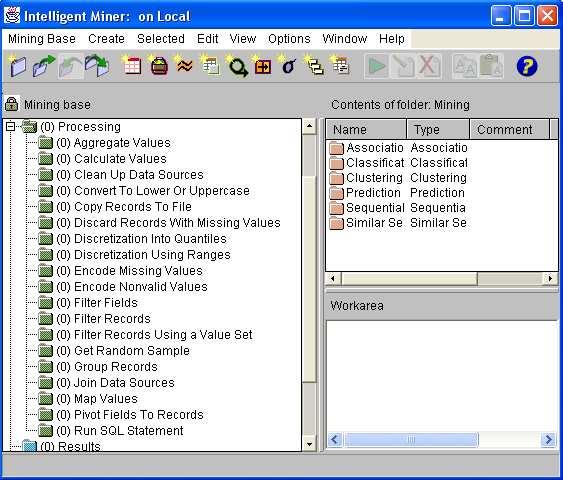This screenshot has height=480, width=563.
Task: Click the Comment column header
Action: pyautogui.click(x=510, y=129)
